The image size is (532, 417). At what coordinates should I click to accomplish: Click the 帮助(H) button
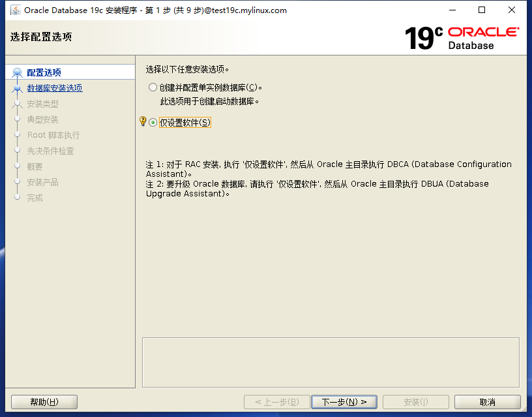44,401
